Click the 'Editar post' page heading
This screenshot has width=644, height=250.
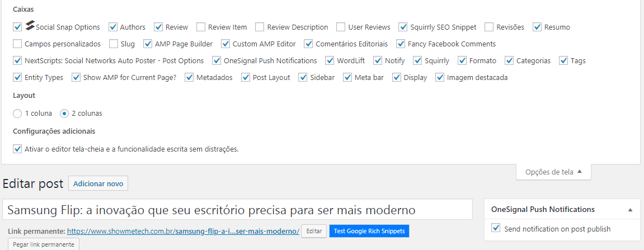pos(33,184)
